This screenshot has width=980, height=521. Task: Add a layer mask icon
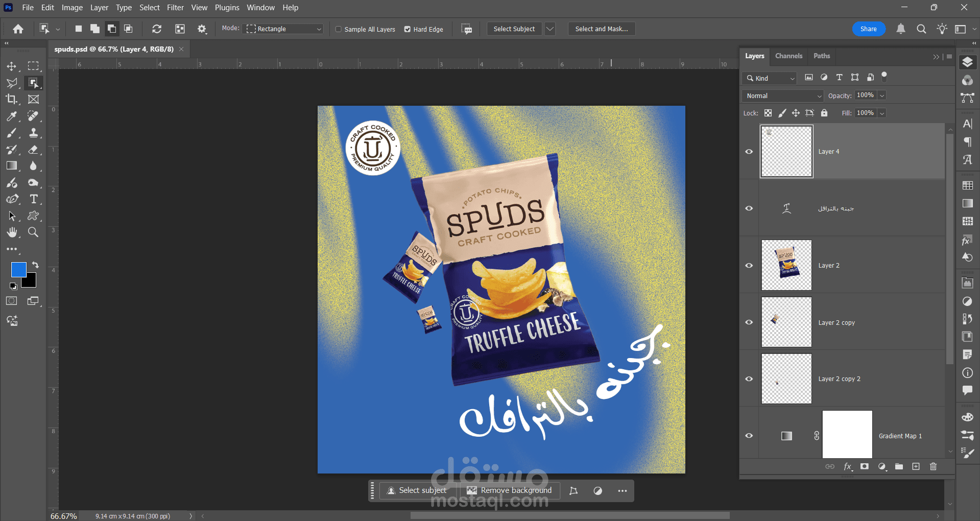(x=864, y=466)
